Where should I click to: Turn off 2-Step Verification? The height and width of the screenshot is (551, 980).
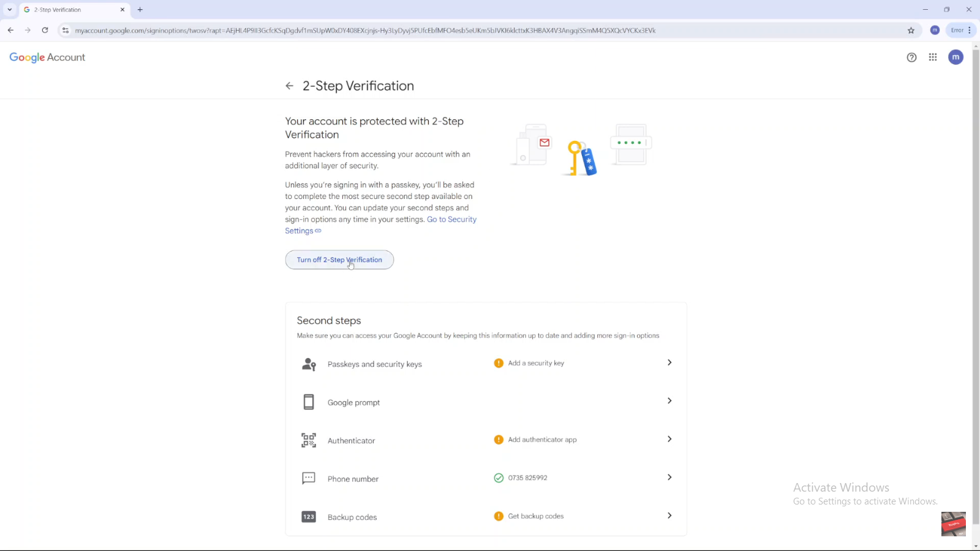click(x=339, y=260)
